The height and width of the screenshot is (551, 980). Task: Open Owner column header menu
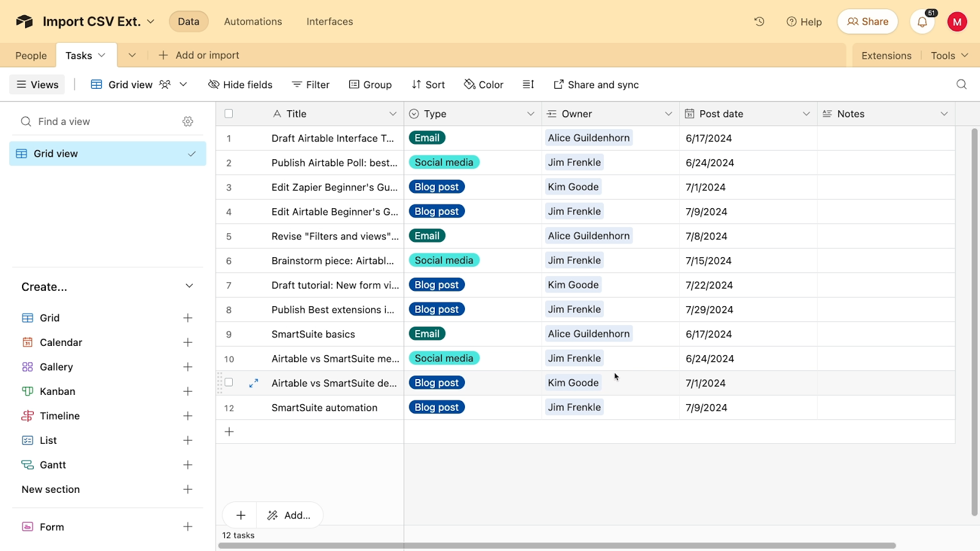coord(668,114)
